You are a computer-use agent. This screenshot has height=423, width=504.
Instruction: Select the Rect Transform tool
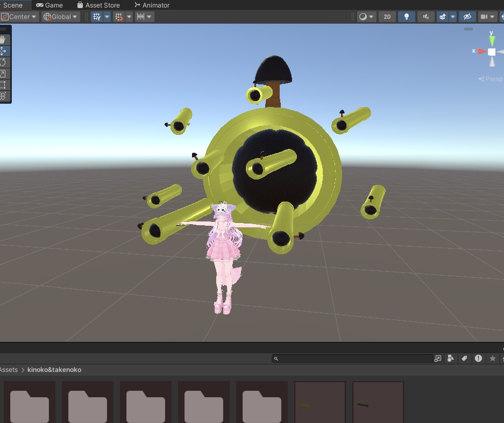(x=5, y=85)
